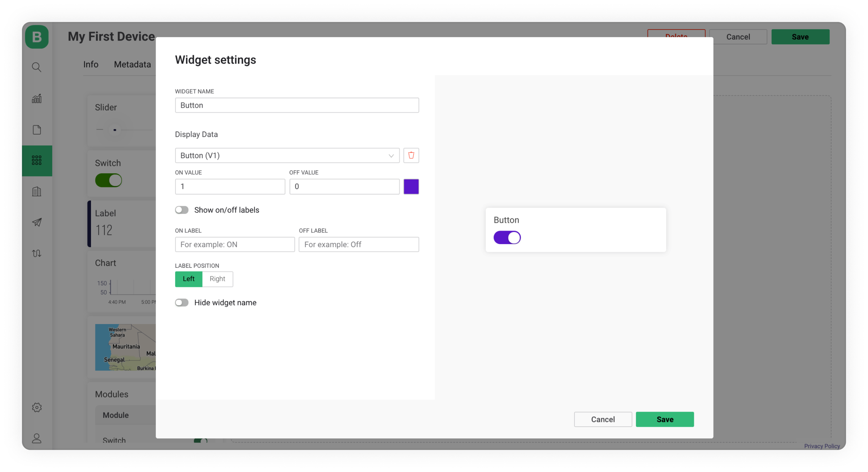Open the purple color swatch picker
Screen dimensions: 868x472
(411, 186)
